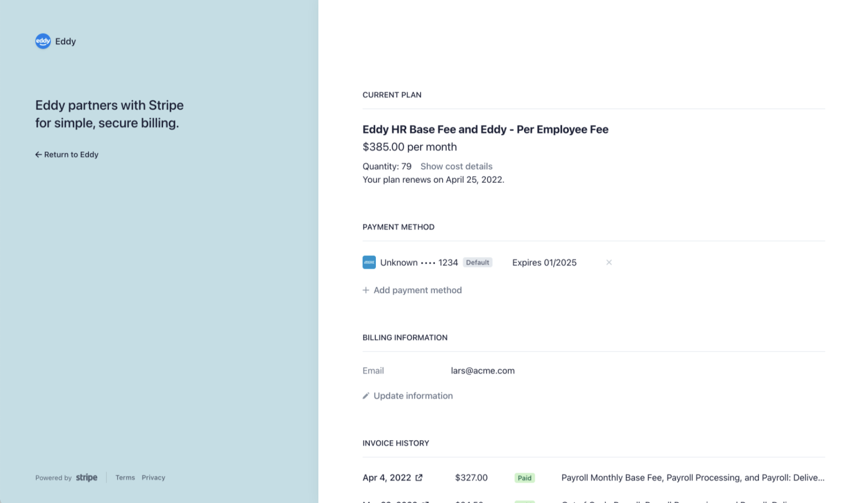Viewport: 868px width, 503px height.
Task: Click the blue card brand icon
Action: pos(369,262)
